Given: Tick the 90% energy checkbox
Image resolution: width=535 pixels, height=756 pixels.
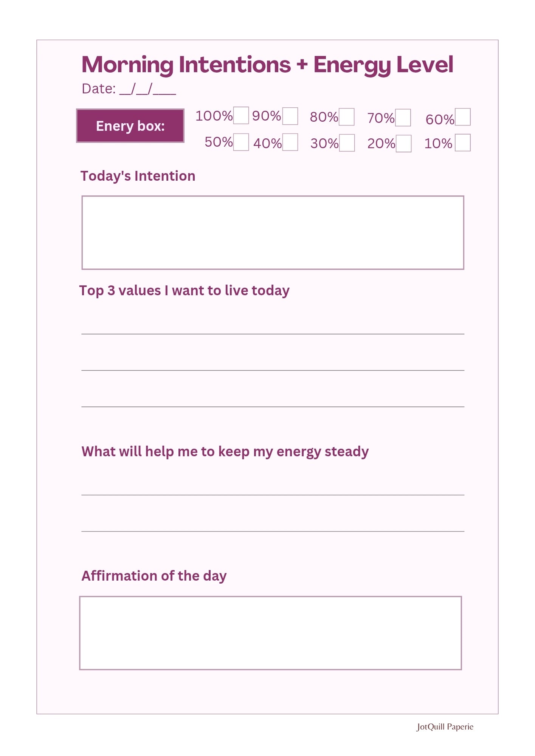Looking at the screenshot, I should pyautogui.click(x=290, y=116).
